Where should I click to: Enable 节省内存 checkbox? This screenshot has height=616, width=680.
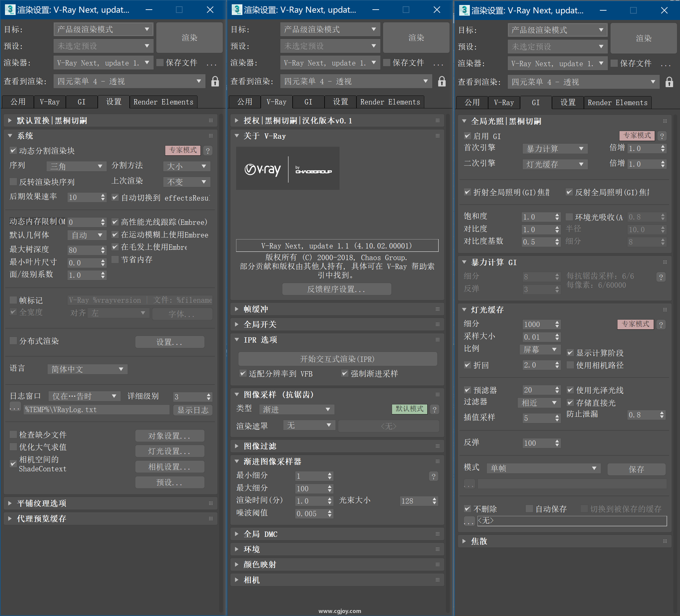click(x=115, y=259)
